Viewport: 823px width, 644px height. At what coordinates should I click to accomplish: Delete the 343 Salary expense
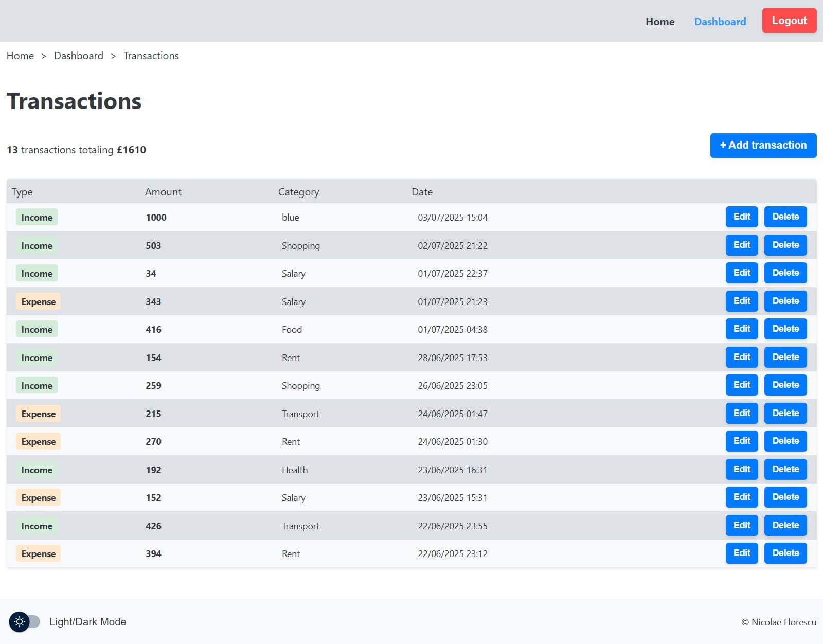click(785, 301)
